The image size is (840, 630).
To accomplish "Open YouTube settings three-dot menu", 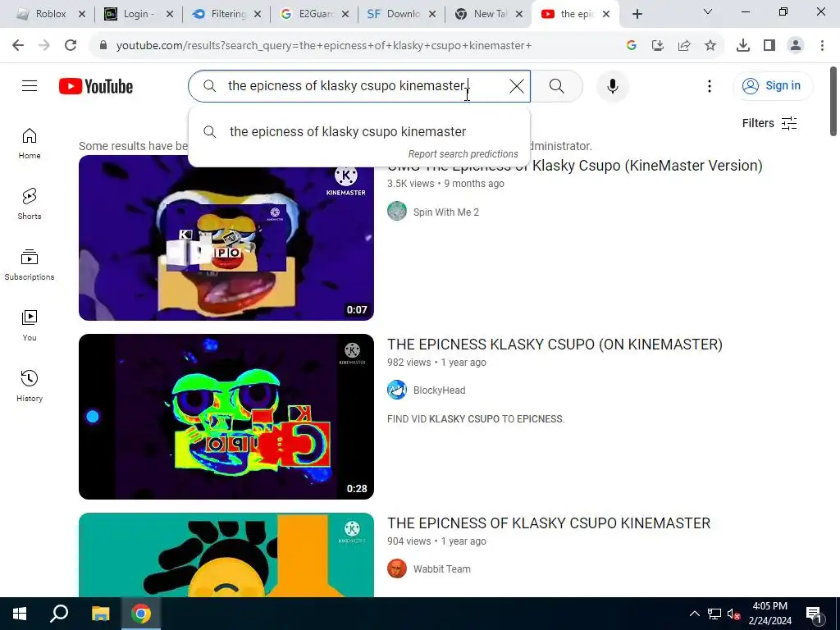I will click(710, 85).
